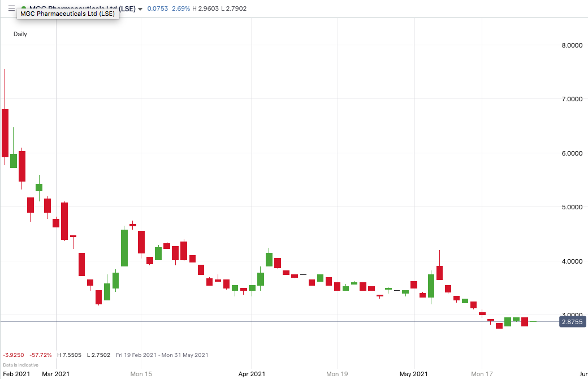
Task: Click the H 2.9603 high value
Action: (205, 8)
